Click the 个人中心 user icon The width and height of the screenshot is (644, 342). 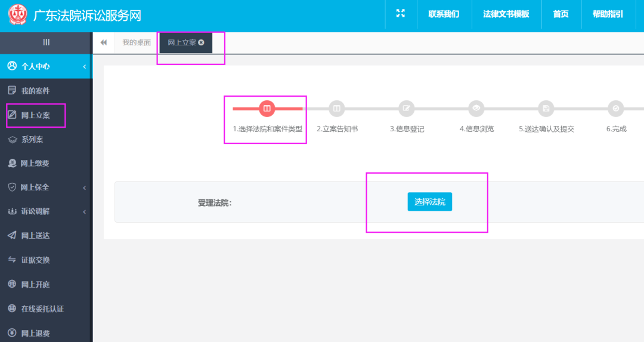click(x=13, y=66)
